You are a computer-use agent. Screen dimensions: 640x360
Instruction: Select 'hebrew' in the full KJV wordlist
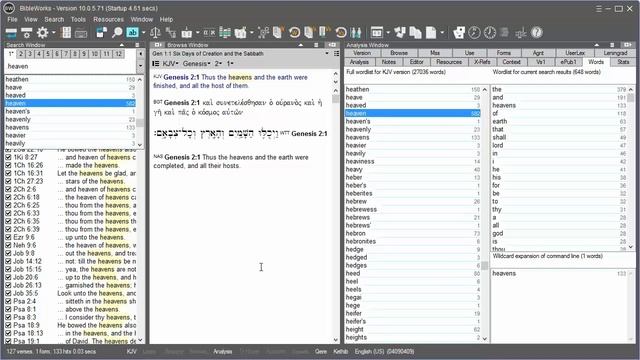413,201
